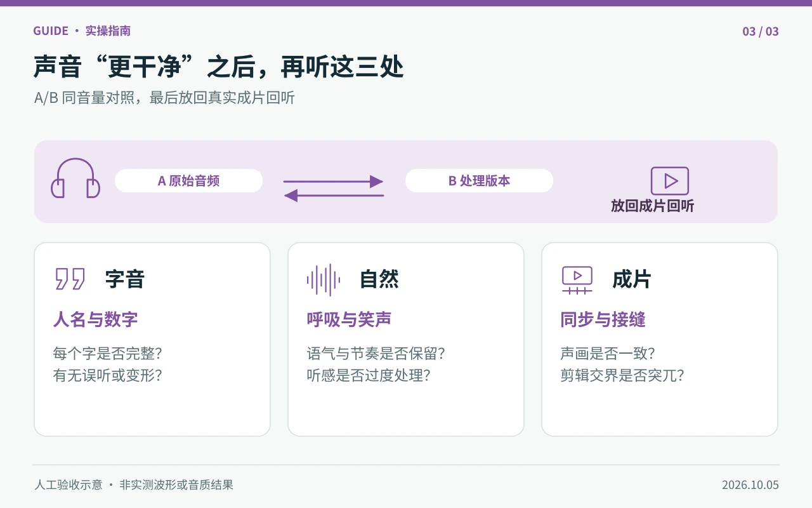Click the line 听感是否过度处理？

tap(369, 375)
